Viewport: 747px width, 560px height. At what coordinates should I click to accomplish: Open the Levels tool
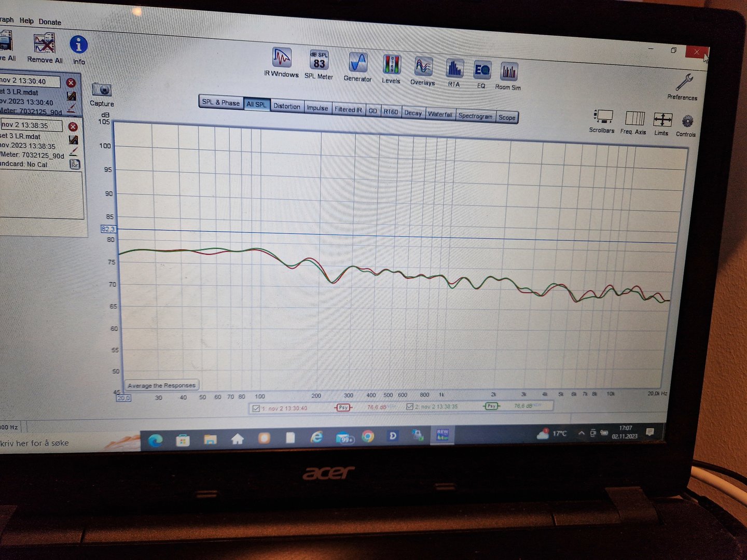click(x=391, y=69)
